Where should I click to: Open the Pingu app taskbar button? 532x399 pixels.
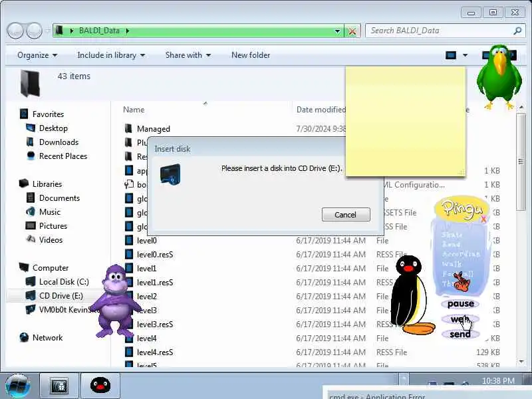[100, 386]
